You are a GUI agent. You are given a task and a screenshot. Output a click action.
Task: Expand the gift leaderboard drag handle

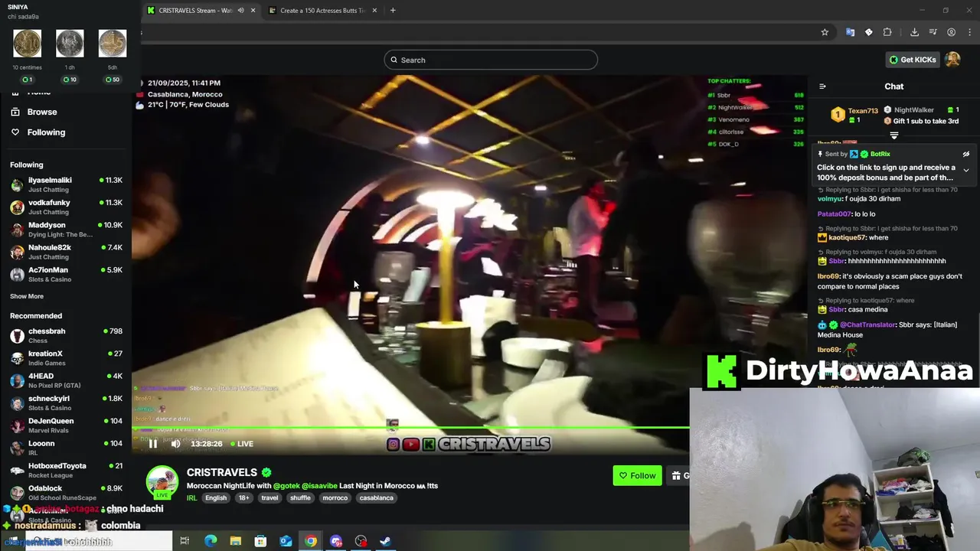[893, 135]
